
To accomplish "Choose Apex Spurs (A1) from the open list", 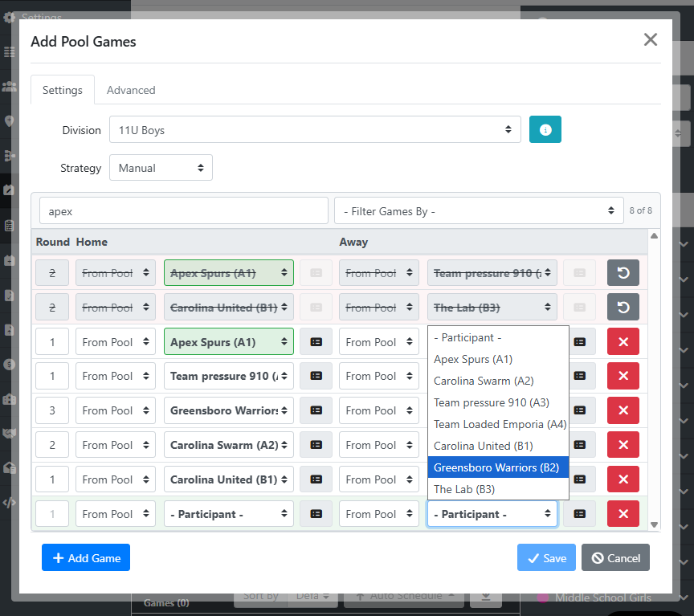I will click(498, 359).
